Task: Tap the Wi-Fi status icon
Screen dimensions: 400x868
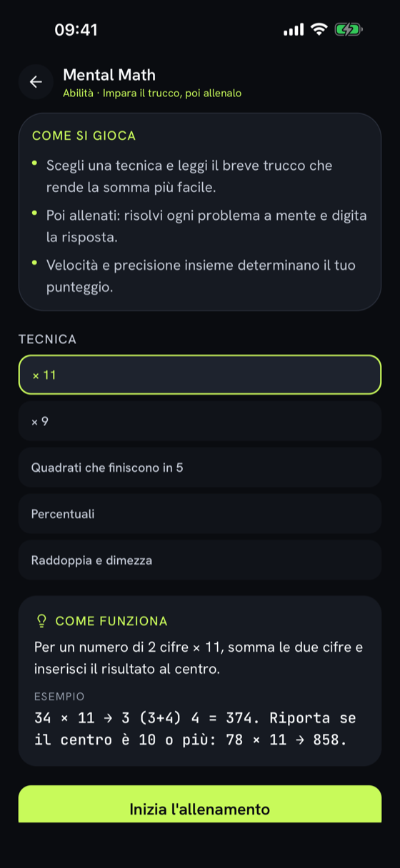Action: pyautogui.click(x=320, y=29)
